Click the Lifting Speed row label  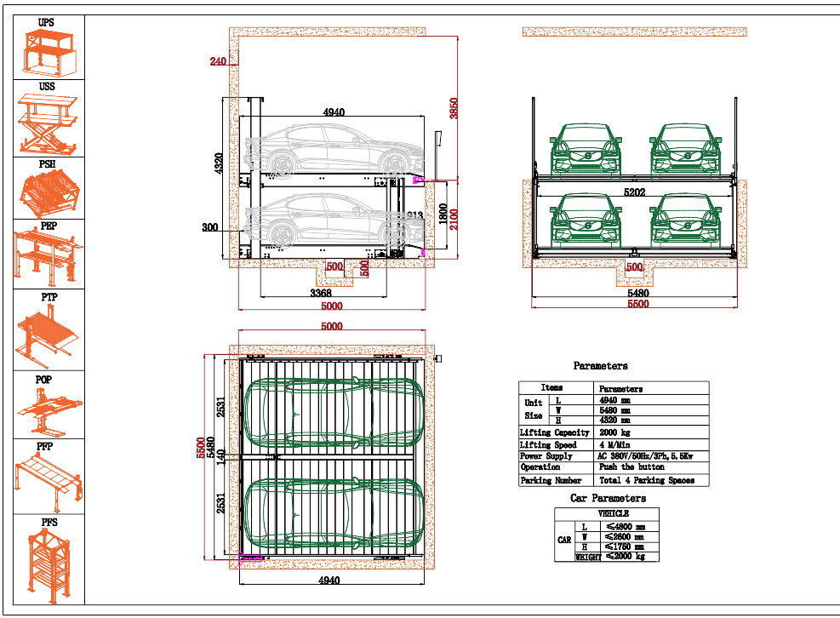pyautogui.click(x=548, y=445)
